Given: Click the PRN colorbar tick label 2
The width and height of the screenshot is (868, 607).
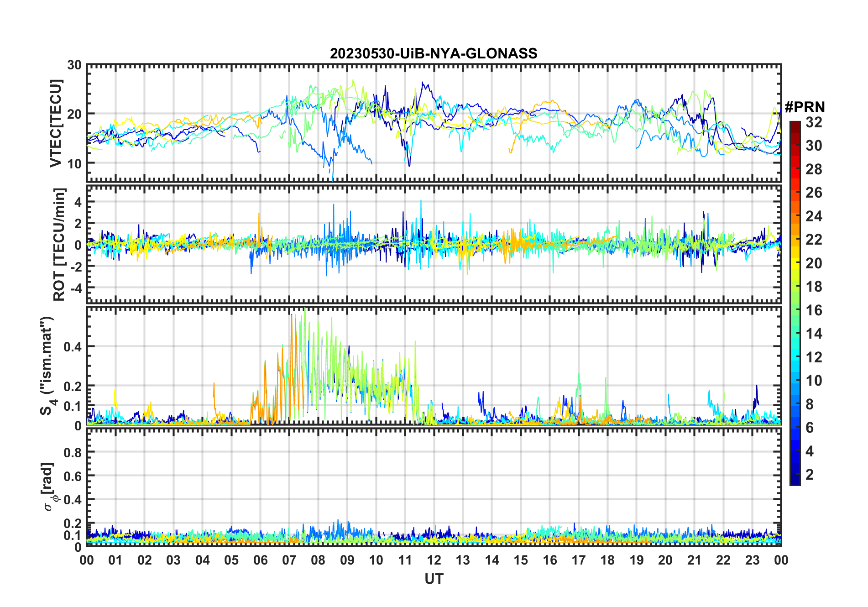Looking at the screenshot, I should [810, 475].
